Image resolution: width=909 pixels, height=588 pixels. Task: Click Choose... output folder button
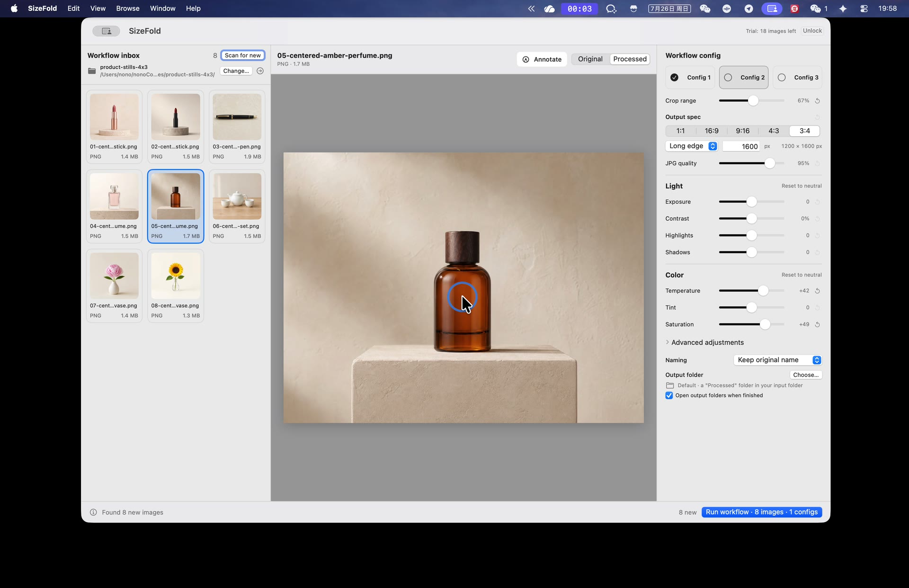[805, 375]
